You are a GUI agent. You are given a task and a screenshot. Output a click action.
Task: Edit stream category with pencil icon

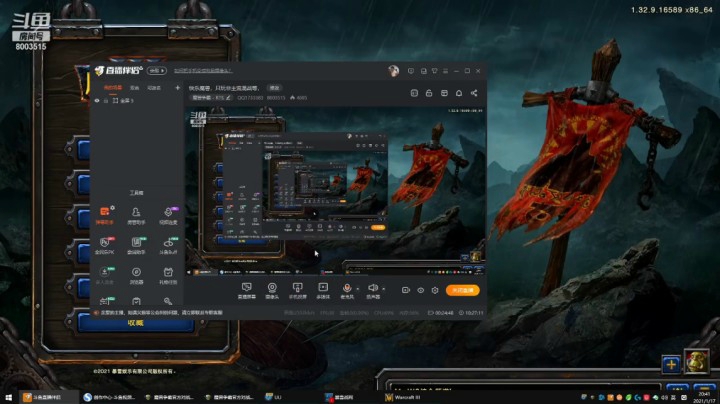[228, 98]
